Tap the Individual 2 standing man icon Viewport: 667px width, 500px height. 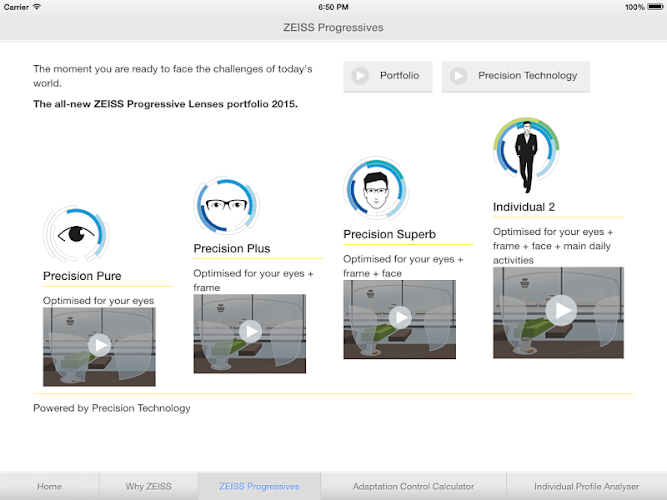coord(526,155)
